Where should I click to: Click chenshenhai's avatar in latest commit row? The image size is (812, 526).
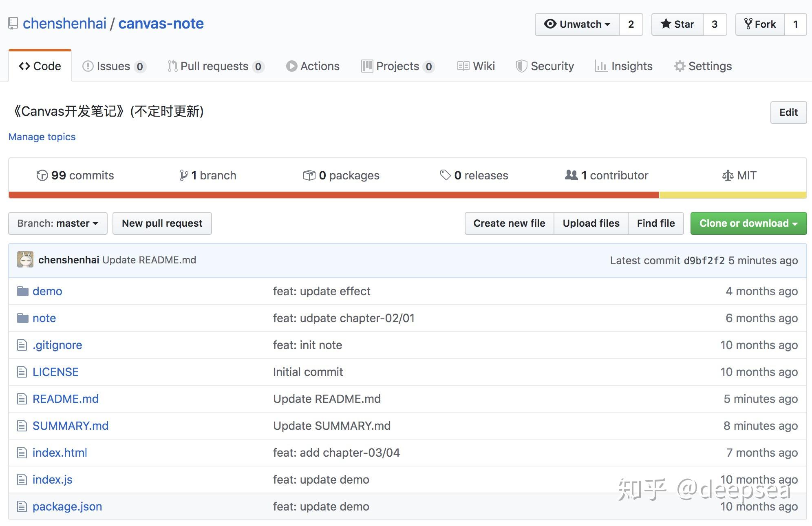[x=25, y=260]
